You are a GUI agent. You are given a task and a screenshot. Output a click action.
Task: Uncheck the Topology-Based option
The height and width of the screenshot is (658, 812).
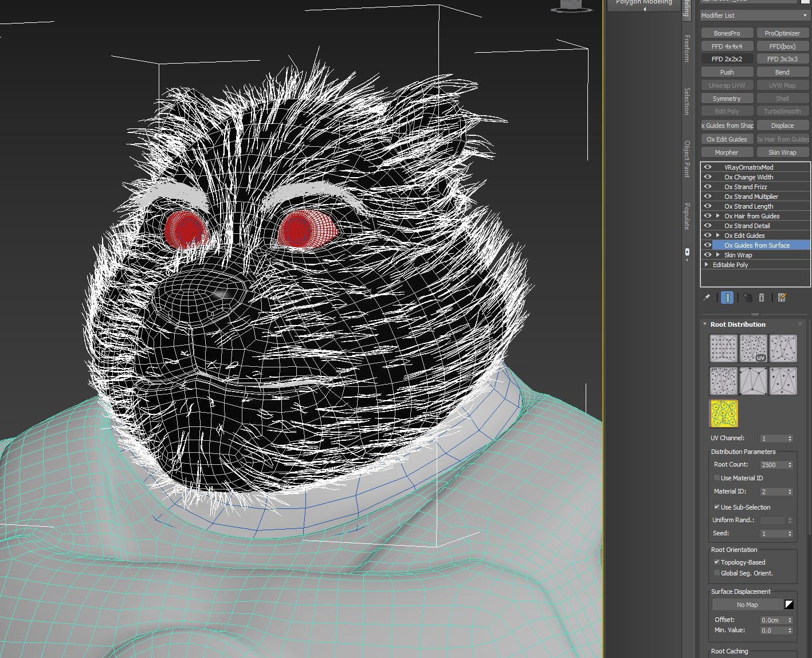tap(716, 562)
